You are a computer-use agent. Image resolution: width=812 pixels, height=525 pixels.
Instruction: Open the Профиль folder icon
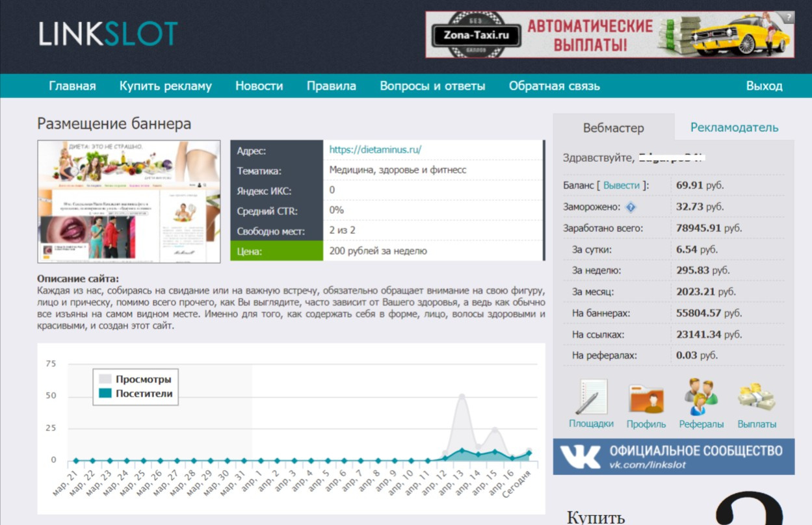pos(646,398)
